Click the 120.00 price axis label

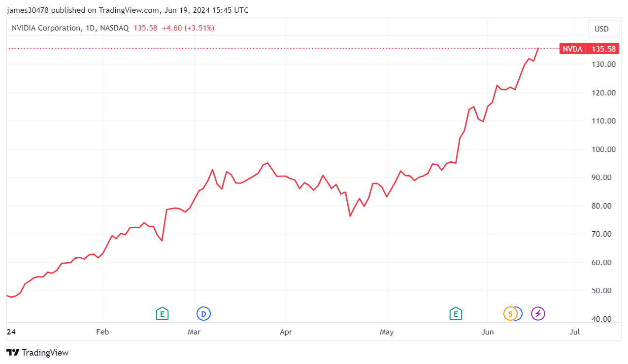pyautogui.click(x=603, y=92)
